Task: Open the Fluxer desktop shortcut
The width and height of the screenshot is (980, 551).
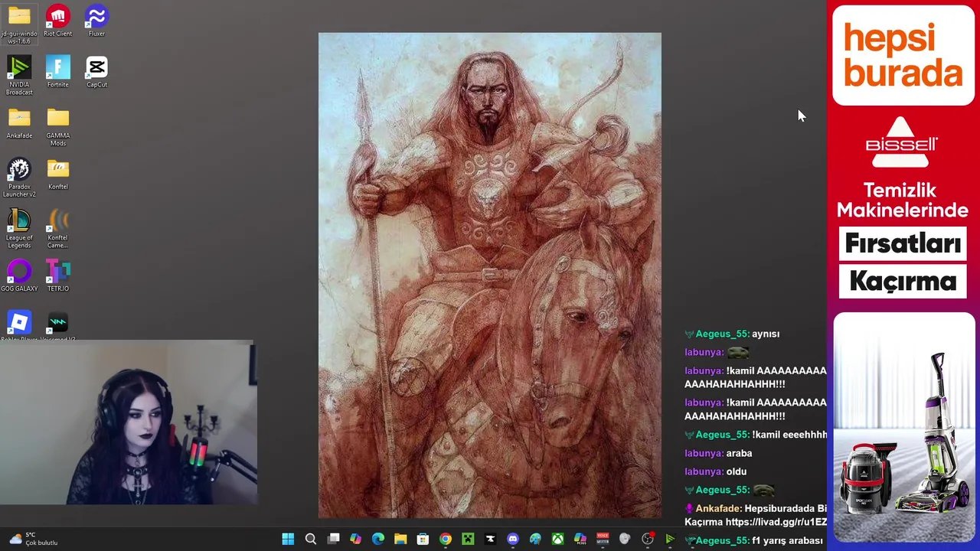Action: 96,21
